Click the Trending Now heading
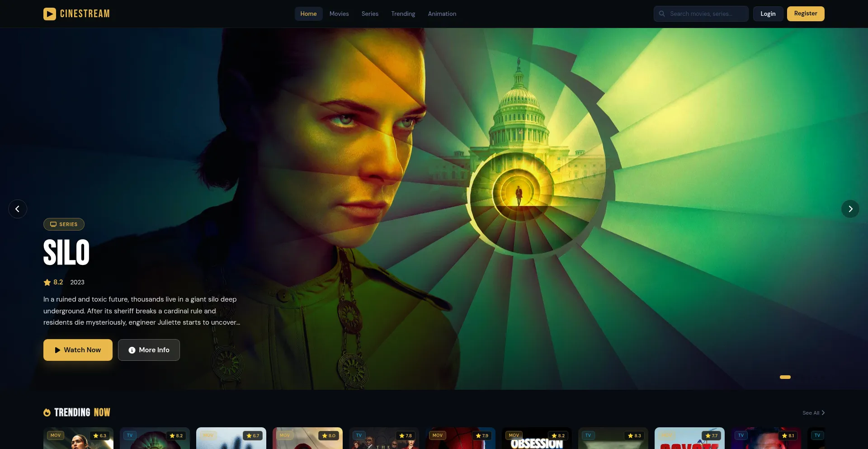Screen dimensions: 868x449 click(x=77, y=412)
